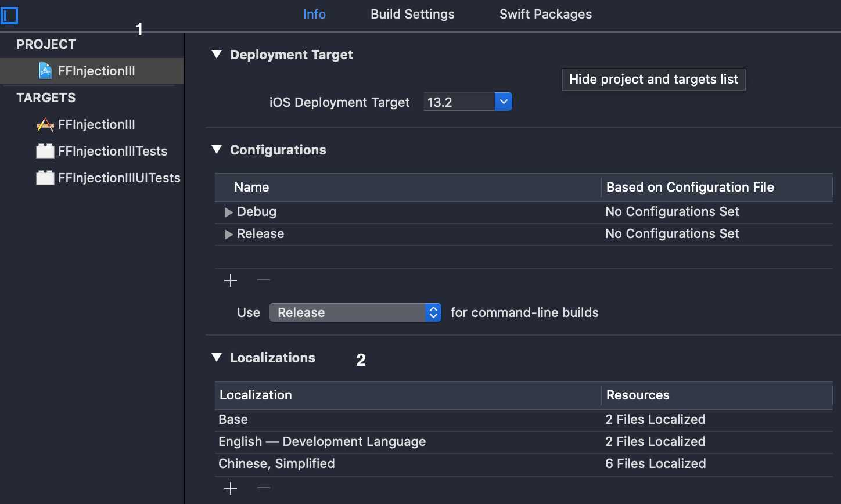Select FFInjectionIII under PROJECT
The image size is (841, 504).
pos(92,71)
